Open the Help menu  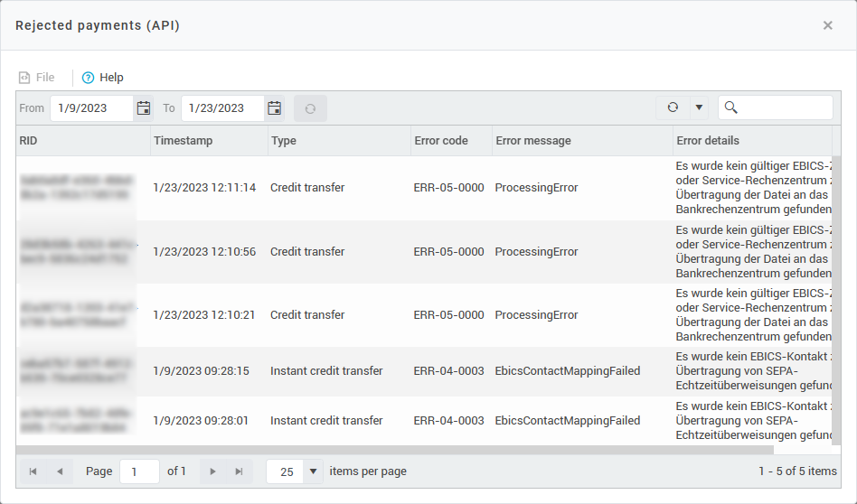point(102,78)
